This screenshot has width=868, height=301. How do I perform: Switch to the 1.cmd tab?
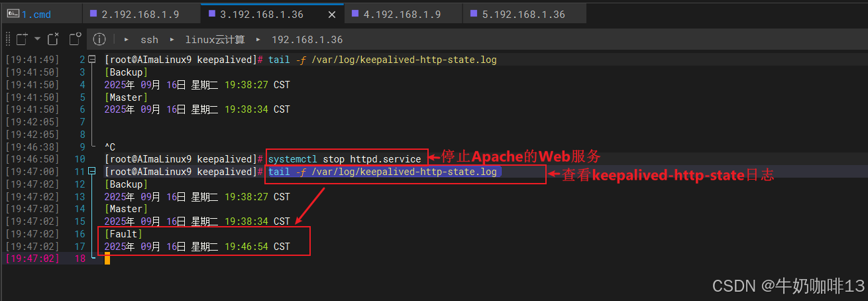point(42,14)
